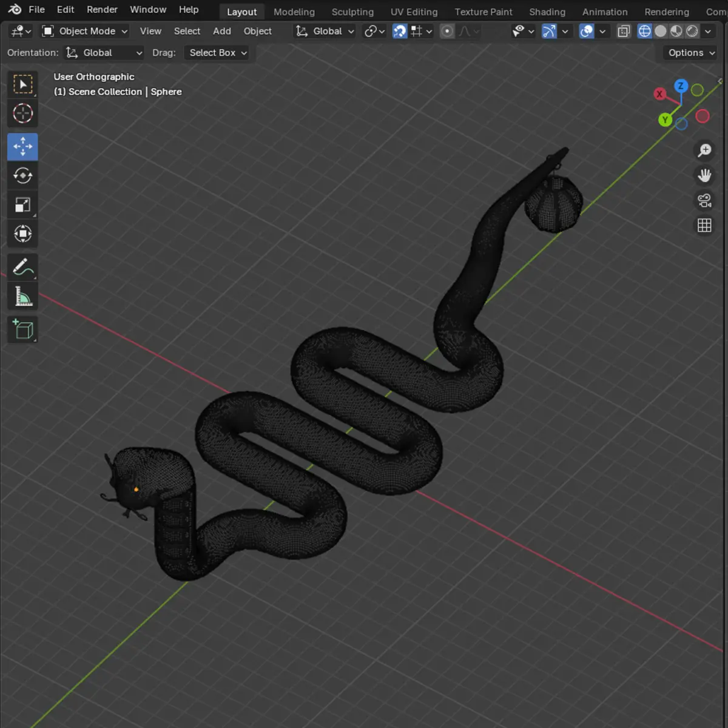The height and width of the screenshot is (728, 728).
Task: Open the viewport Select menu
Action: point(187,31)
